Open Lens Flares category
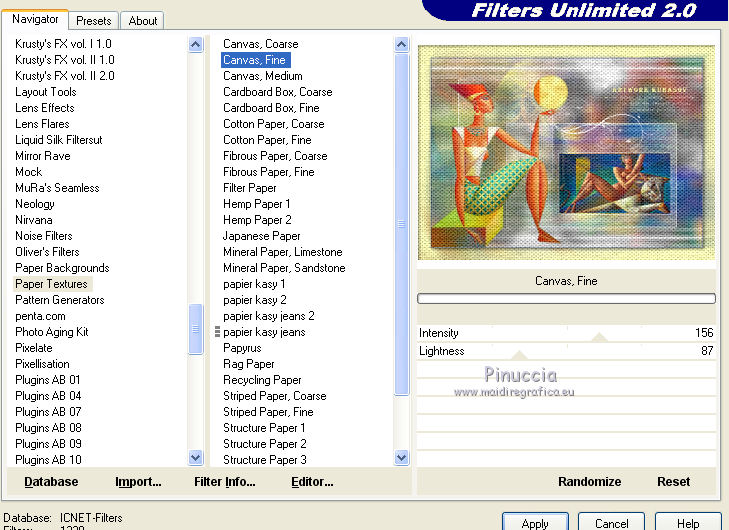Image resolution: width=729 pixels, height=530 pixels. [42, 124]
